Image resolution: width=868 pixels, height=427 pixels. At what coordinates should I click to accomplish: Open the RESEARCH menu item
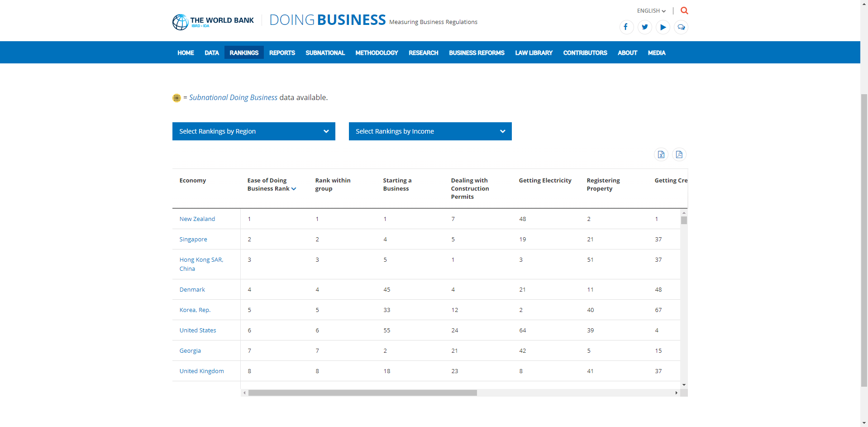pos(424,53)
